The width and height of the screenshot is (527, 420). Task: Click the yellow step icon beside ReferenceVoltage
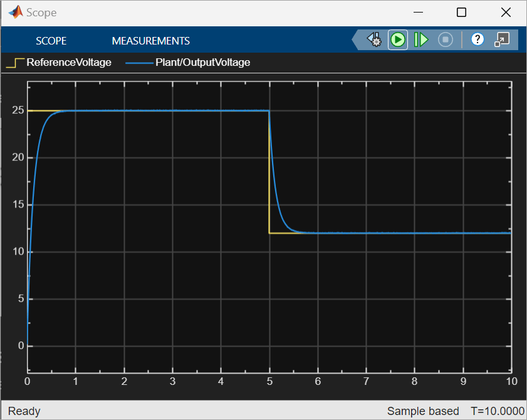point(17,62)
